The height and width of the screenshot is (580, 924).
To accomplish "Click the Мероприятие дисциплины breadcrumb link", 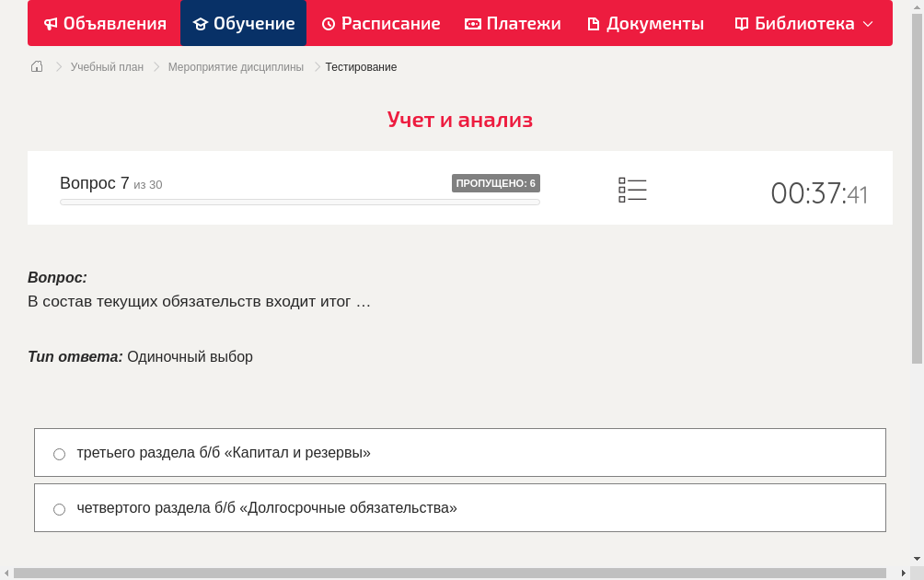I will [x=236, y=66].
